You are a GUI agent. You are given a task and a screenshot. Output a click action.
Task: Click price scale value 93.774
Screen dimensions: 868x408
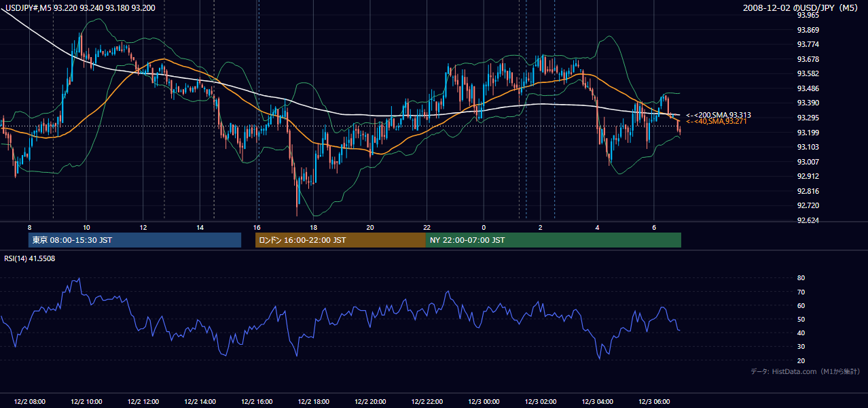pos(808,44)
